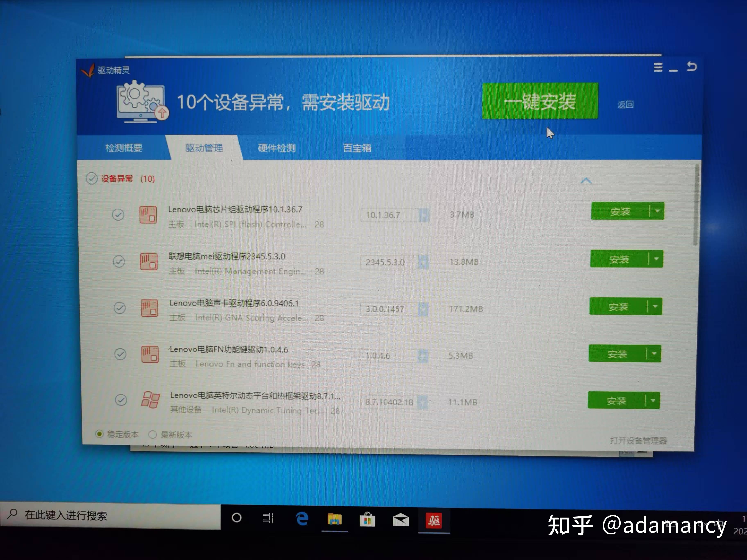Open Mail app from taskbar

click(401, 520)
